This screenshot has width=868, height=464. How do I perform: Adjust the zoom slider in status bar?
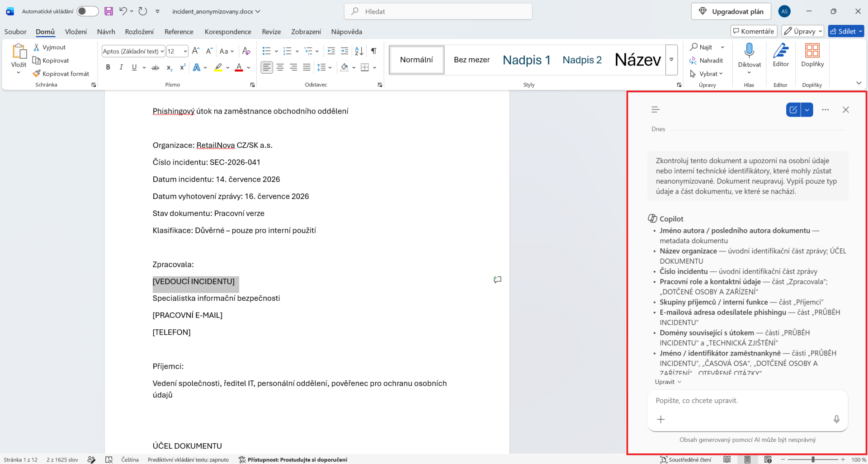813,459
